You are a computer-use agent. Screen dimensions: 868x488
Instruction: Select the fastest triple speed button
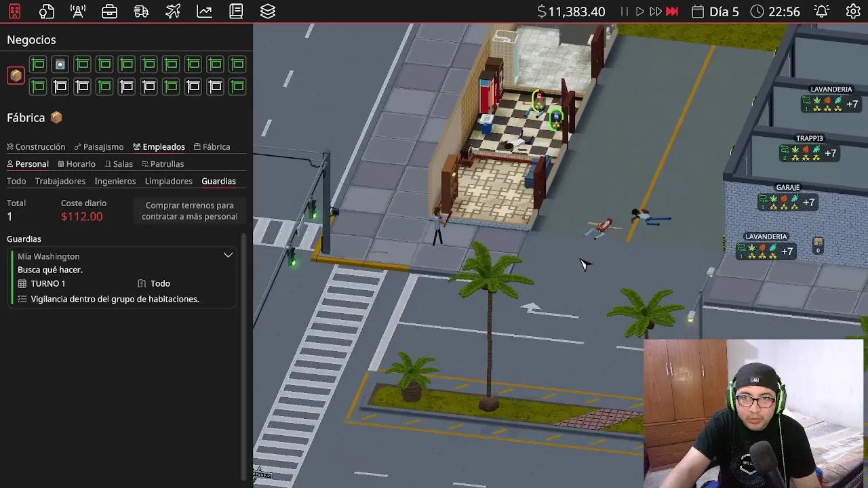(672, 12)
